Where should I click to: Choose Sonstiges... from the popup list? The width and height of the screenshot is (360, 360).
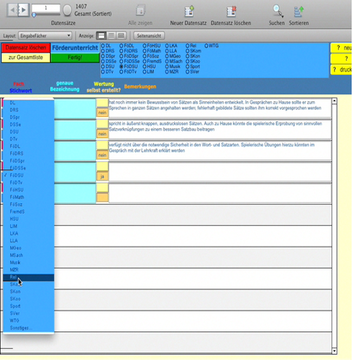tap(28, 328)
